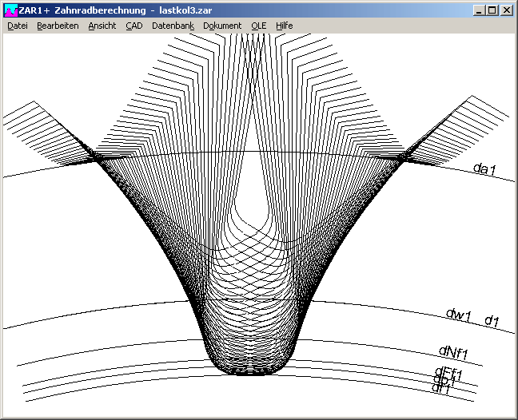The height and width of the screenshot is (420, 518).
Task: Open the Ansicht menu
Action: tap(102, 26)
